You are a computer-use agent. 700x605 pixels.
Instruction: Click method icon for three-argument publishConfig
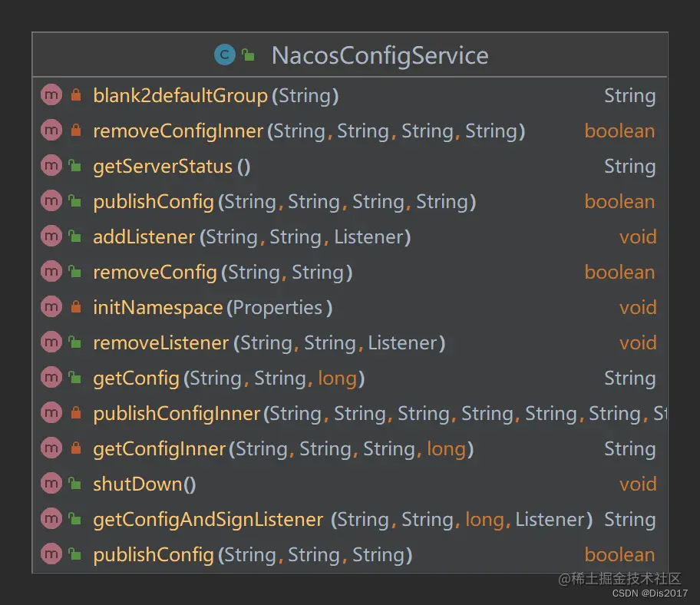[x=51, y=554]
